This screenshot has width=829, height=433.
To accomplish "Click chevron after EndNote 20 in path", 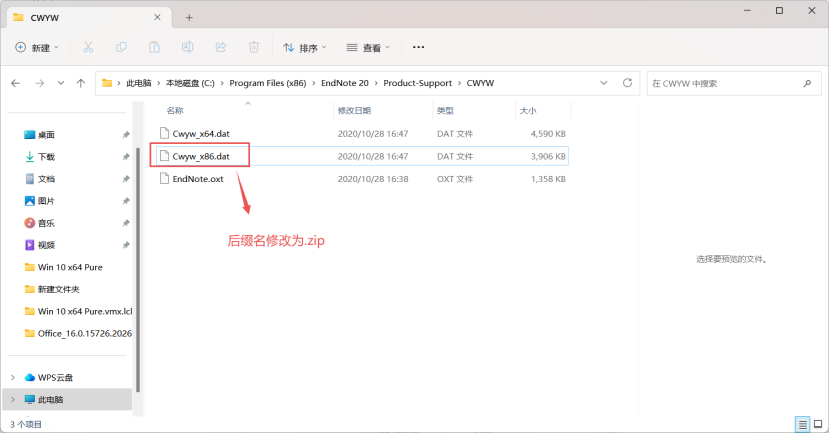I will [376, 83].
